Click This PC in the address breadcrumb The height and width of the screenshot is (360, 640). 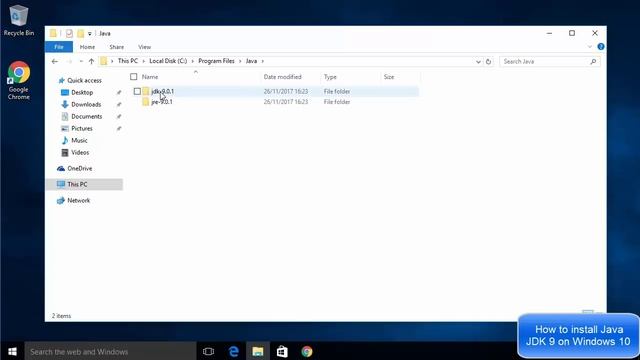(128, 61)
